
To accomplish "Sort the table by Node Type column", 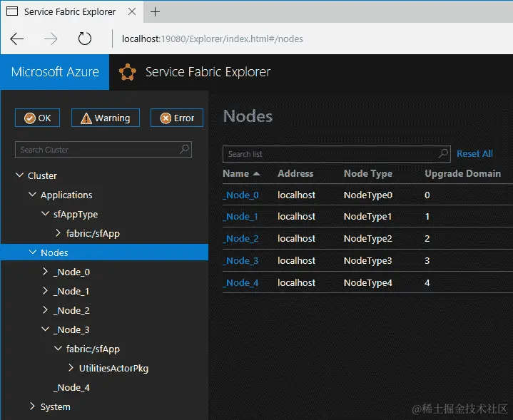I will coord(368,174).
